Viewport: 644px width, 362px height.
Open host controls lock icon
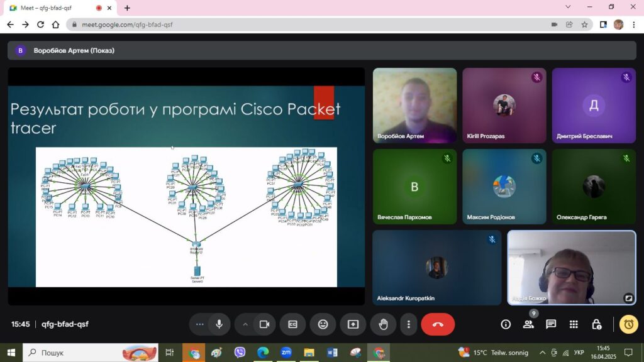pyautogui.click(x=596, y=324)
